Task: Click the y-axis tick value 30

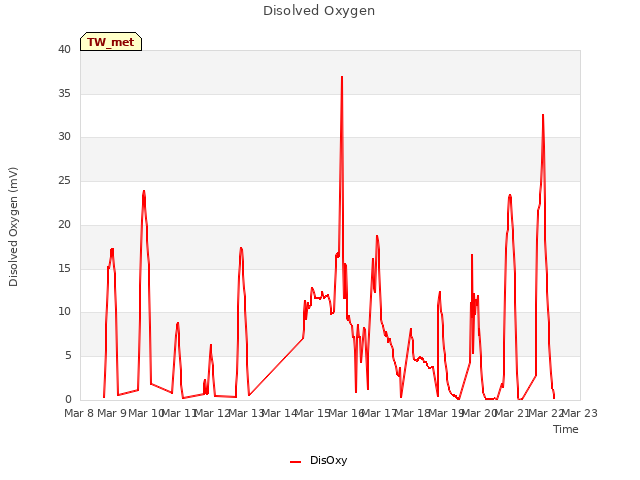Action: coord(64,137)
